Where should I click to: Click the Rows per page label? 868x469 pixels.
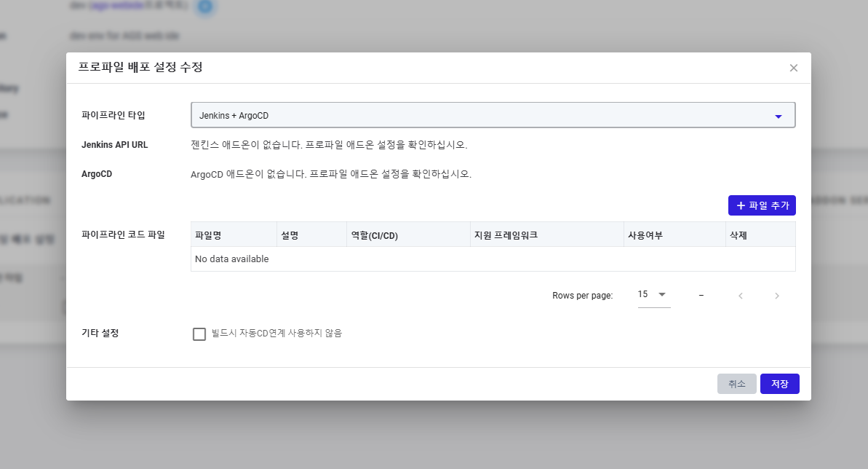pos(582,296)
